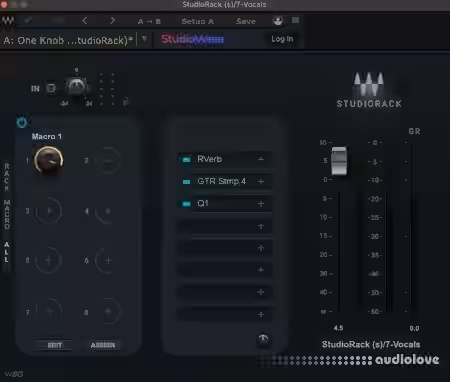Bypass RVerb using its teal on/off indicator

187,160
